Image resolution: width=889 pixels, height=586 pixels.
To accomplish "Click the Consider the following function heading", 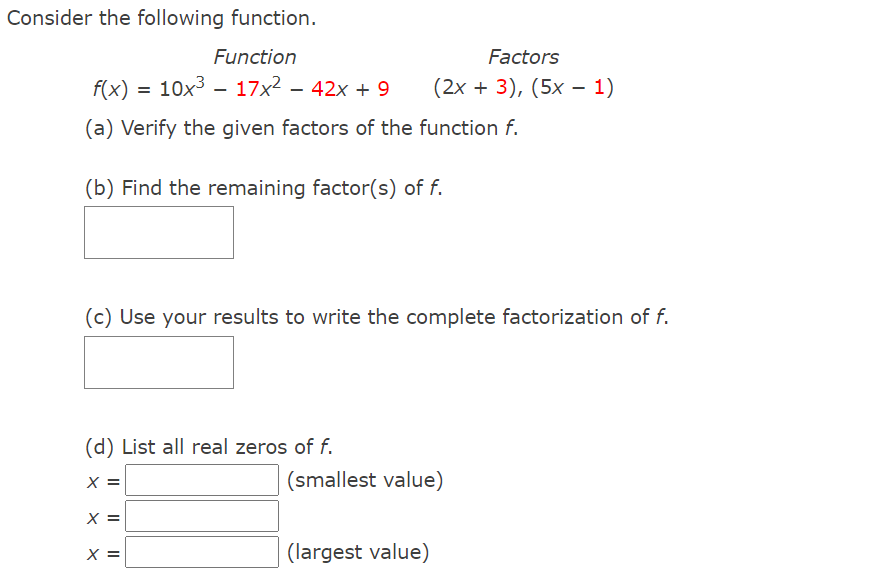I will (x=160, y=17).
